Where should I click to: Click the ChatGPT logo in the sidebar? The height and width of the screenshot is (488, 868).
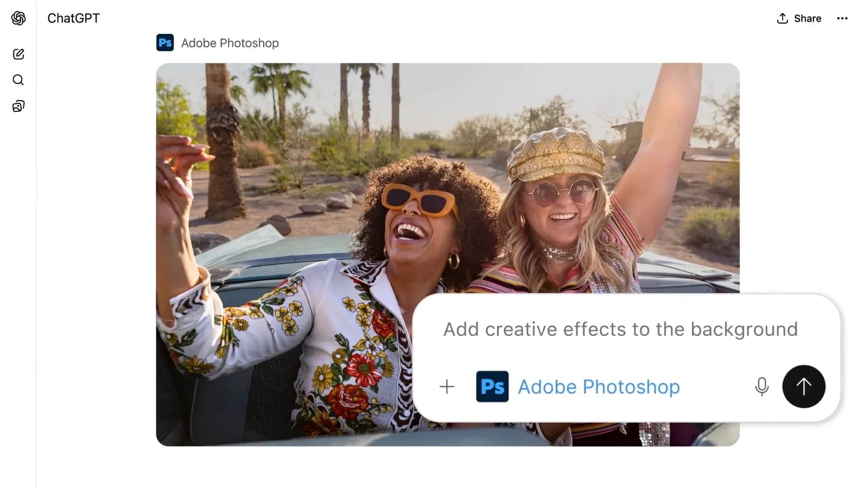click(18, 18)
